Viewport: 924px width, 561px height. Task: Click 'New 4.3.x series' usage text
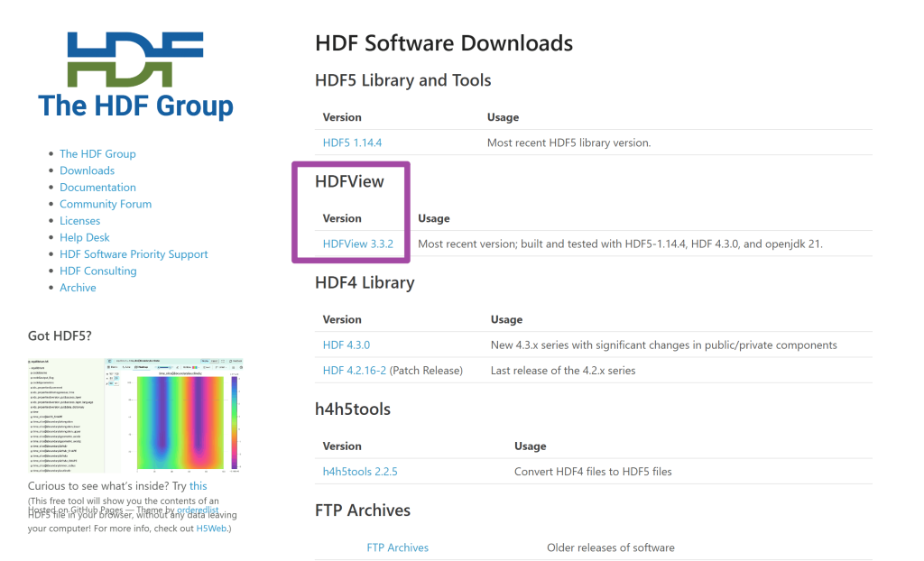coord(664,345)
